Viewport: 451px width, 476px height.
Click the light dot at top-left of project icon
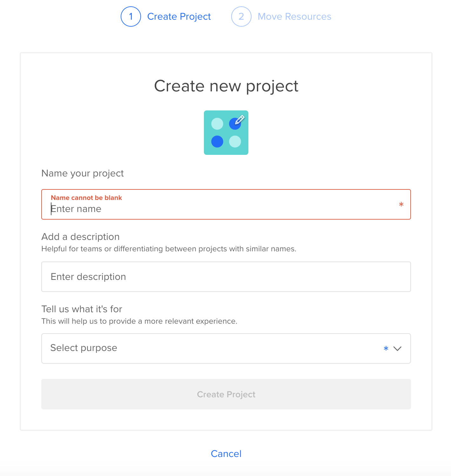point(217,124)
